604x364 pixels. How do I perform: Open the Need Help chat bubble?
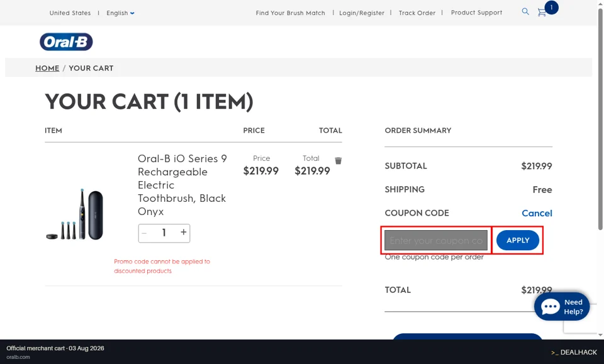(x=562, y=307)
